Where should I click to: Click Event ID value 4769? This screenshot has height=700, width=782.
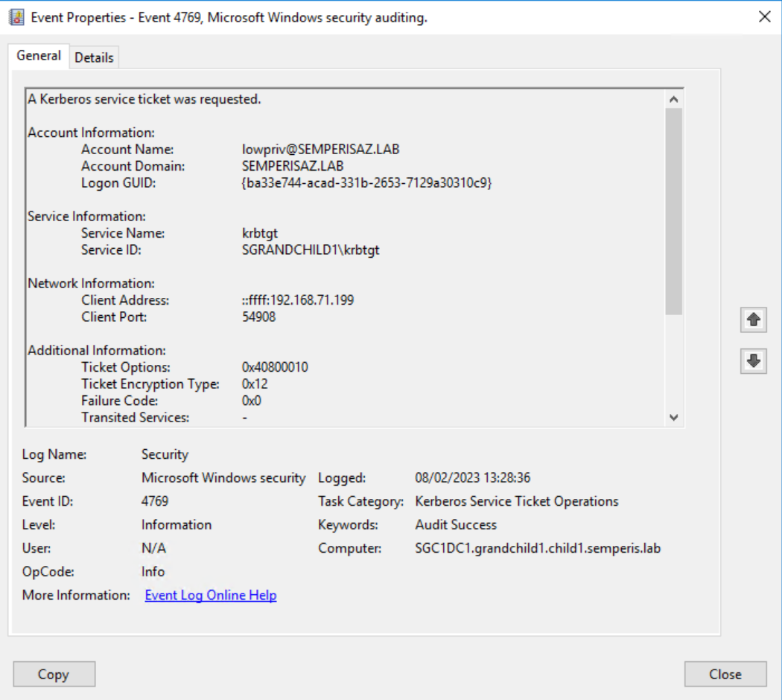pos(155,501)
